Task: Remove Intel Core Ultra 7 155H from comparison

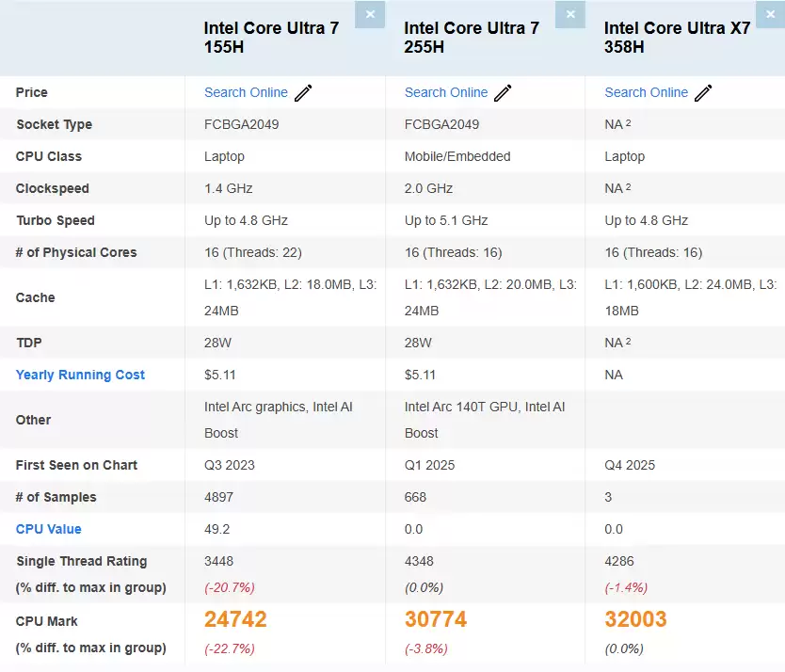Action: point(370,14)
